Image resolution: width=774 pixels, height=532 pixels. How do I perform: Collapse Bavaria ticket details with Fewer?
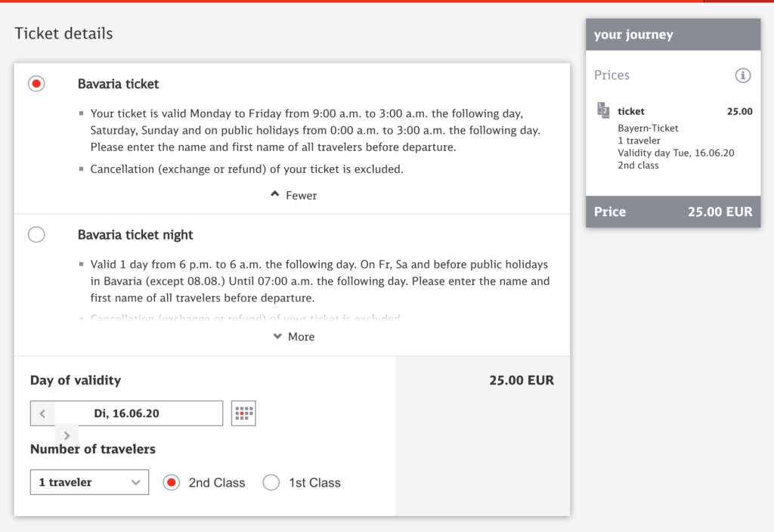tap(301, 196)
